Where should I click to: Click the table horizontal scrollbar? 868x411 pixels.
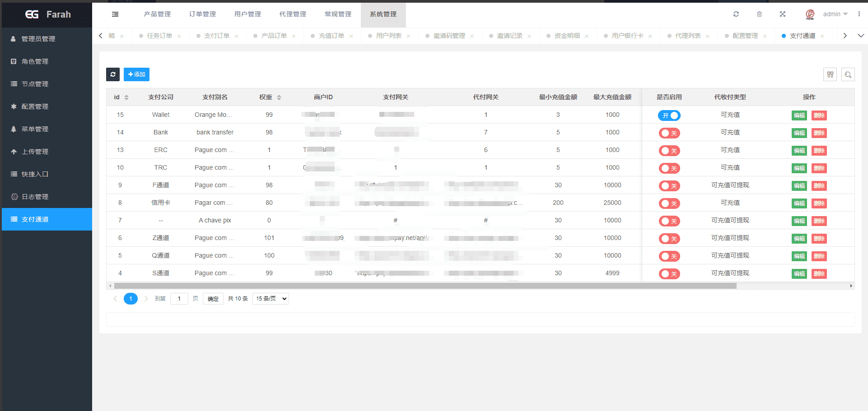[x=425, y=286]
